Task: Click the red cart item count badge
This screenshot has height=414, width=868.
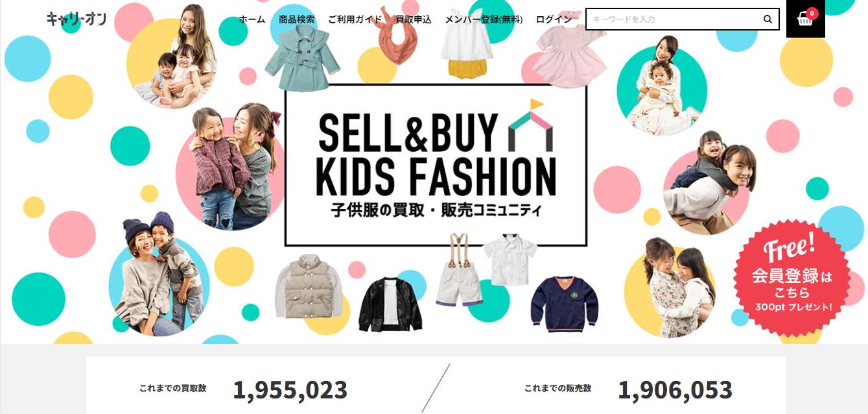Action: click(812, 12)
